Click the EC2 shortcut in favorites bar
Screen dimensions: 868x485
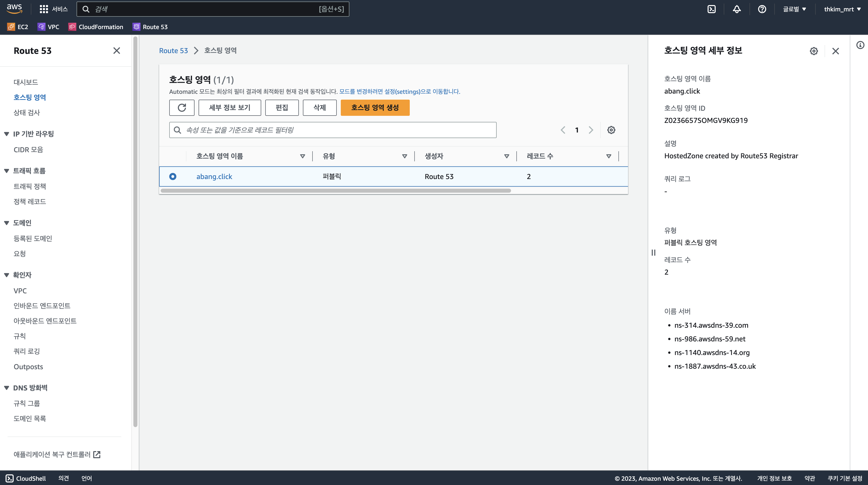(18, 27)
